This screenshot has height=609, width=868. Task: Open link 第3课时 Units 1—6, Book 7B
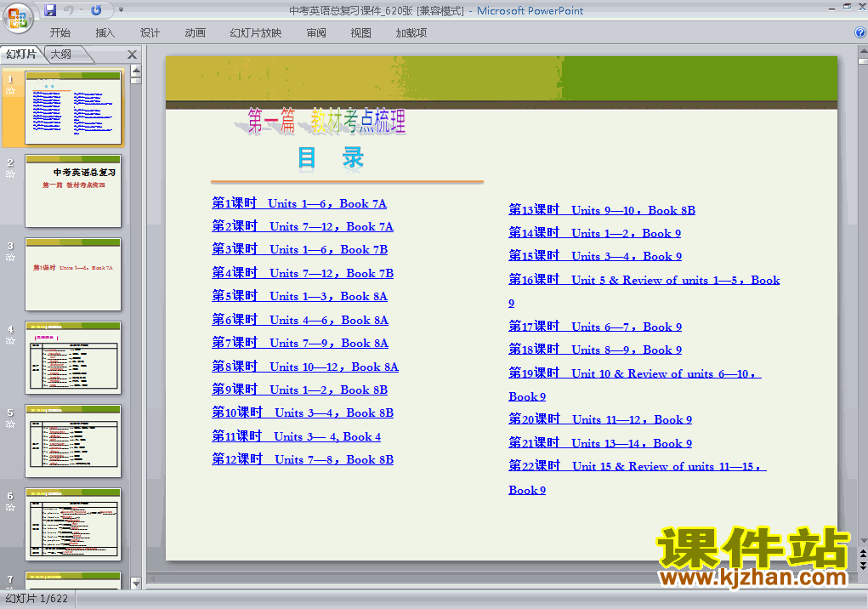[299, 250]
